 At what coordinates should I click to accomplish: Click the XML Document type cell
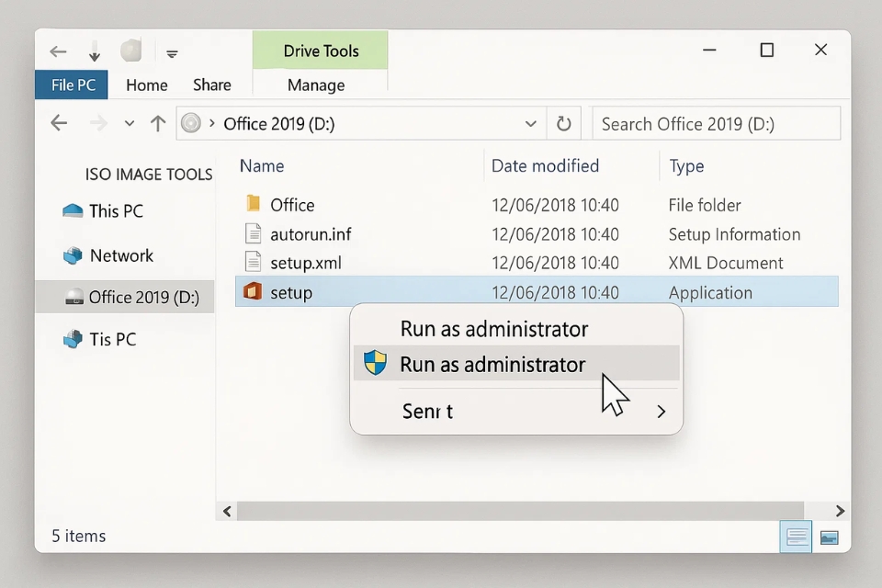(726, 263)
